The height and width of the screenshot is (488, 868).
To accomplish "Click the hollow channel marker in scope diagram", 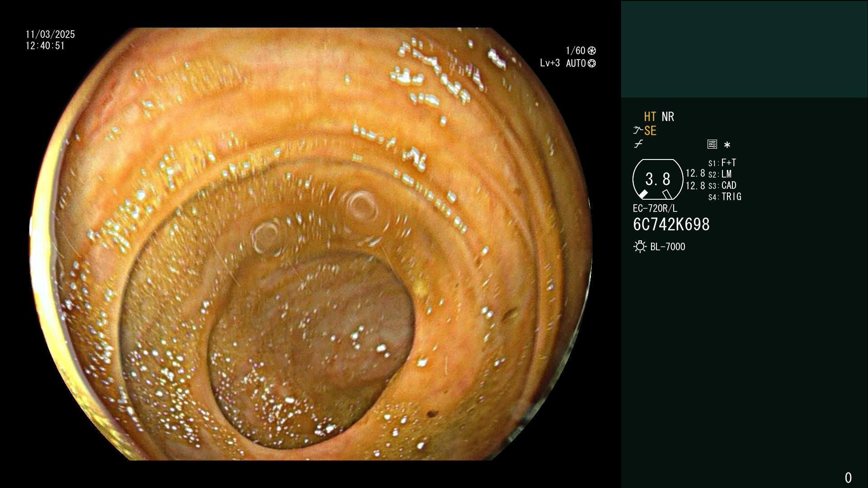I will pyautogui.click(x=667, y=194).
